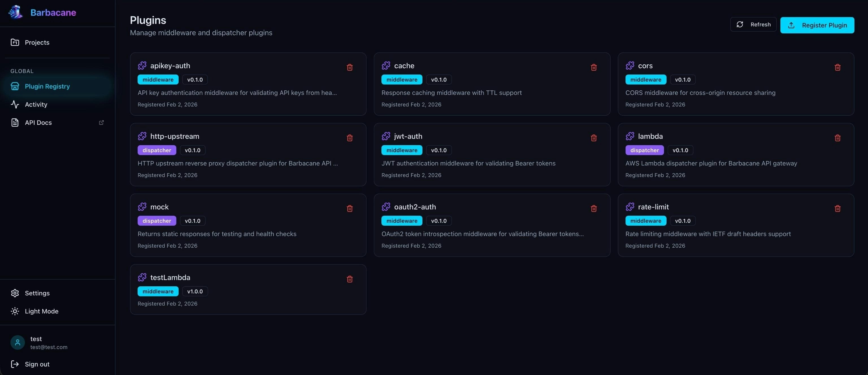Screen dimensions: 868x375
Task: Sign out of the application
Action: (37, 364)
